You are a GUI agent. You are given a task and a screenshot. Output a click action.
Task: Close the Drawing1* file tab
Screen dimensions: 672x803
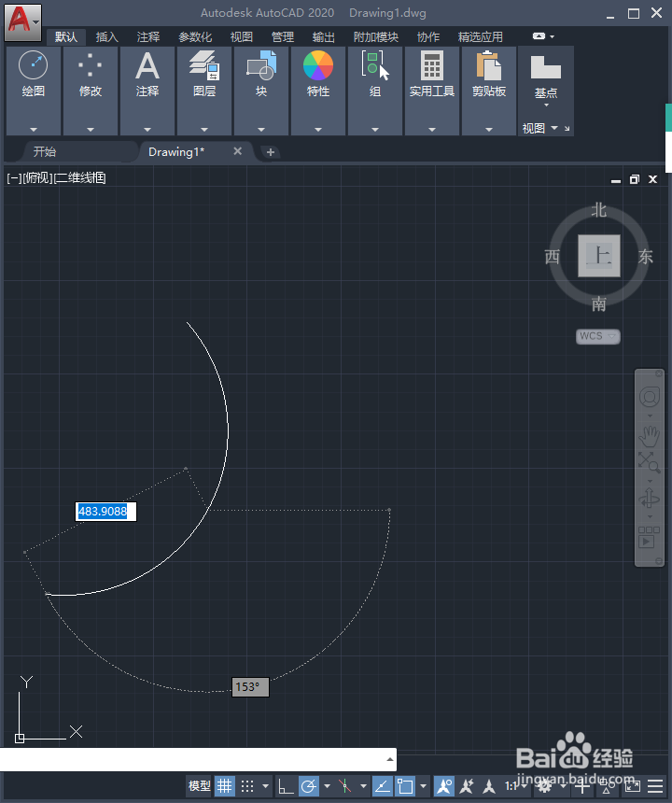click(x=237, y=151)
